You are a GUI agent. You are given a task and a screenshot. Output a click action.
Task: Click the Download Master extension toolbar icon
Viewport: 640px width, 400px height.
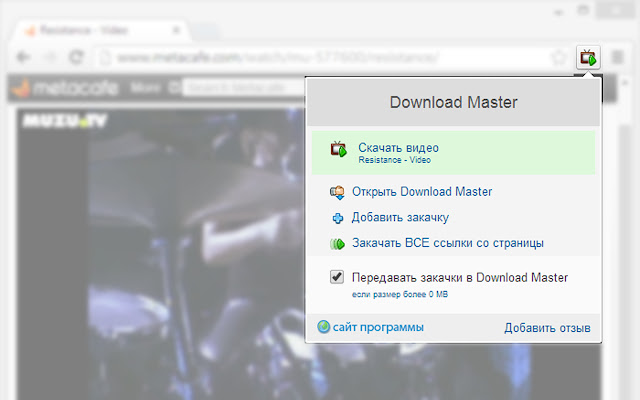click(588, 58)
